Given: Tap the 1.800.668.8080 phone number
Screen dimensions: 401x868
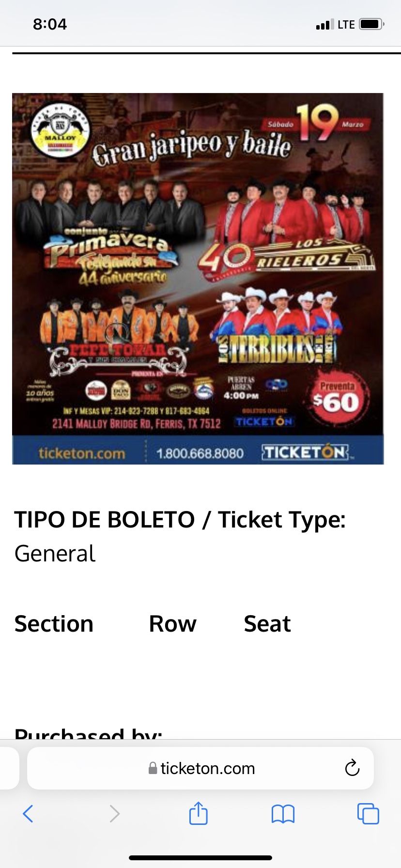Looking at the screenshot, I should pos(200,453).
